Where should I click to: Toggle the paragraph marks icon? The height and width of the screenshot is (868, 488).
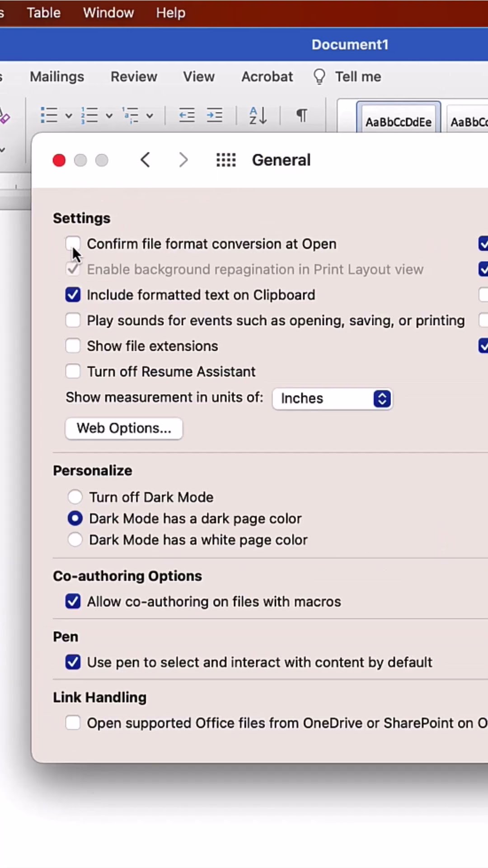[302, 115]
